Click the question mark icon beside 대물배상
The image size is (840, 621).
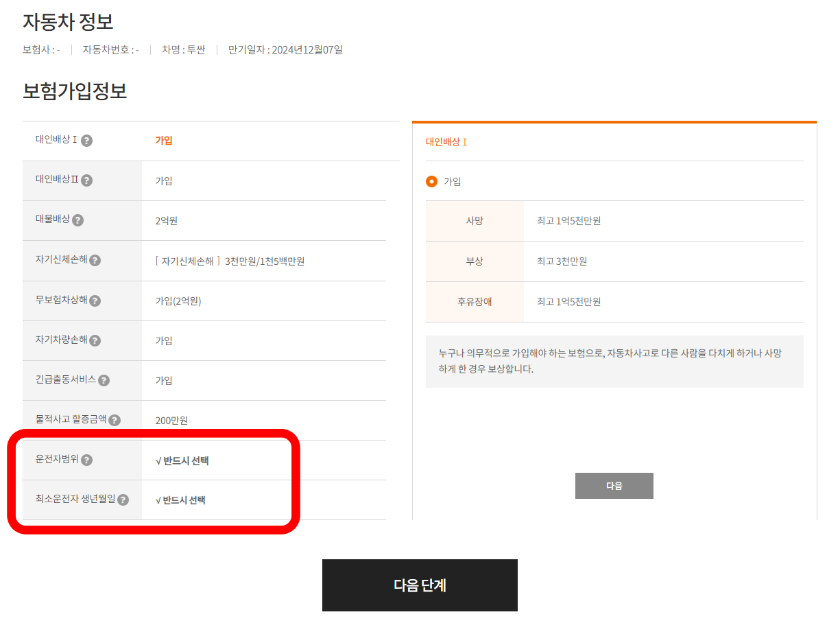tap(79, 220)
